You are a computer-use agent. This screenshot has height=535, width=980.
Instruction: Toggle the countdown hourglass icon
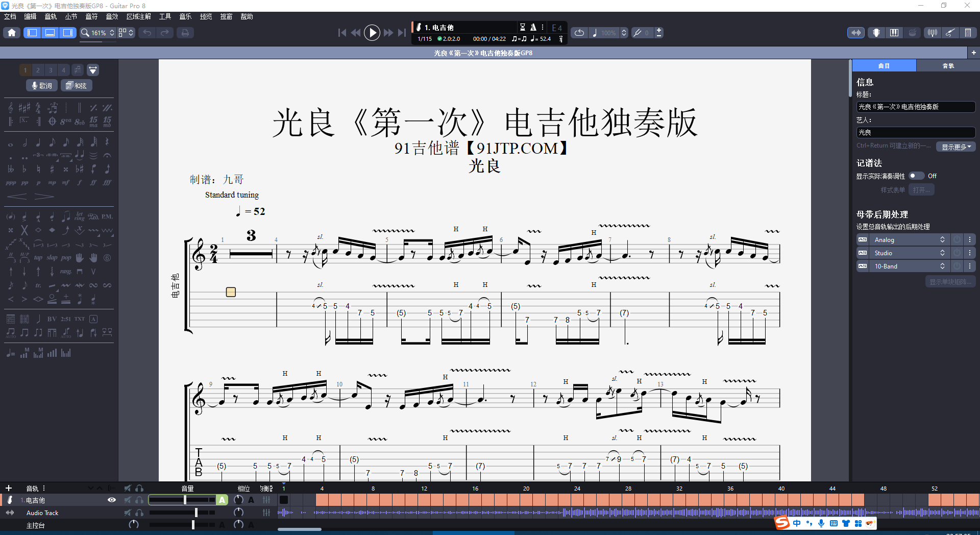pos(523,27)
